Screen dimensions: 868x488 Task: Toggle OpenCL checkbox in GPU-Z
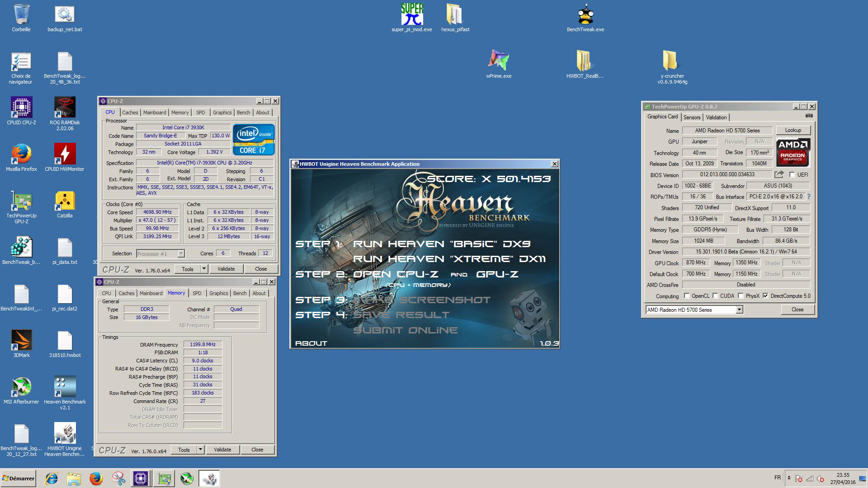(x=687, y=296)
